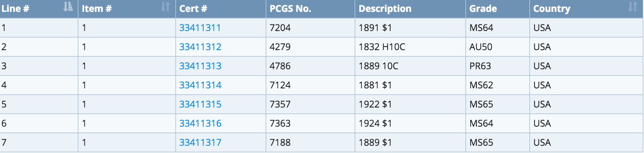Select cert link 33411316
This screenshot has height=153, width=644.
click(200, 124)
